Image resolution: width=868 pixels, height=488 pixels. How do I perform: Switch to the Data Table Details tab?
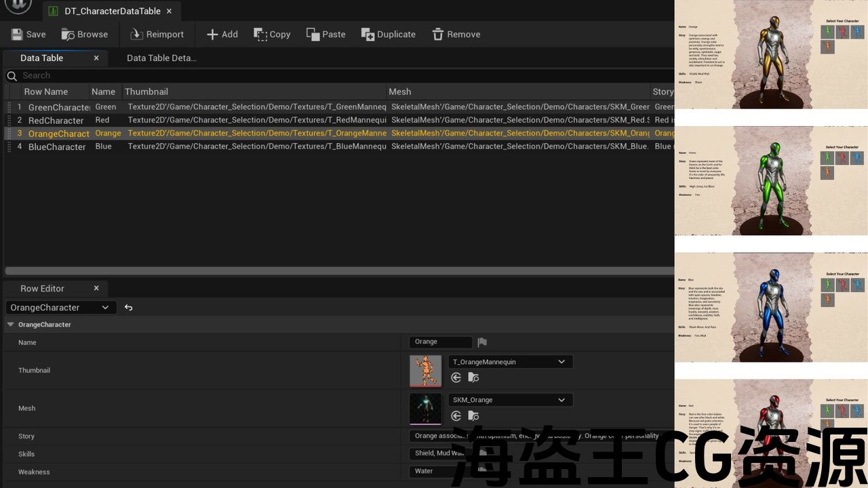[x=161, y=58]
